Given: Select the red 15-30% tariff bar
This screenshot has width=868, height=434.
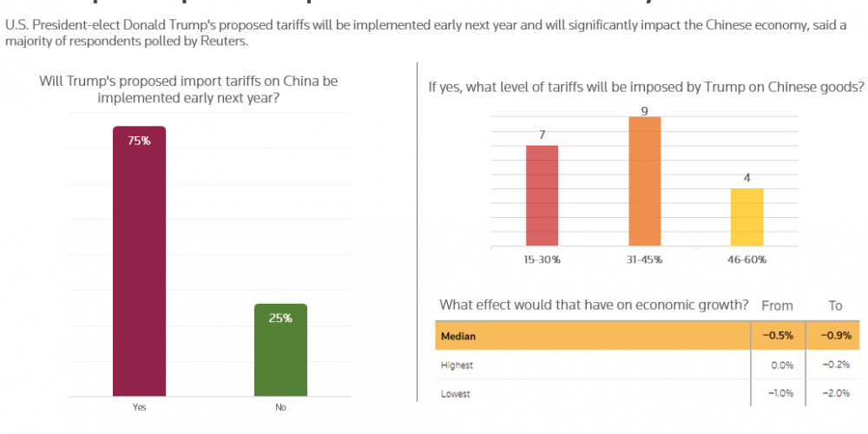Looking at the screenshot, I should click(542, 195).
